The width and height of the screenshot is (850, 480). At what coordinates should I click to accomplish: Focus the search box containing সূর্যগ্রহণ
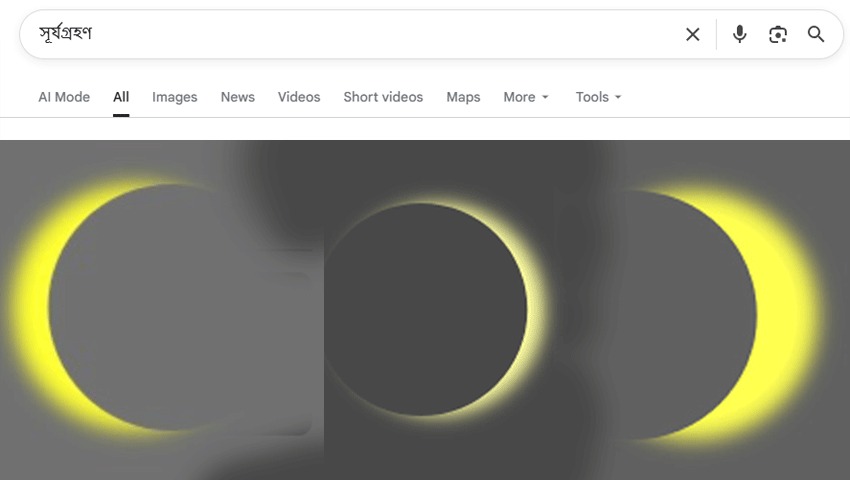point(352,34)
